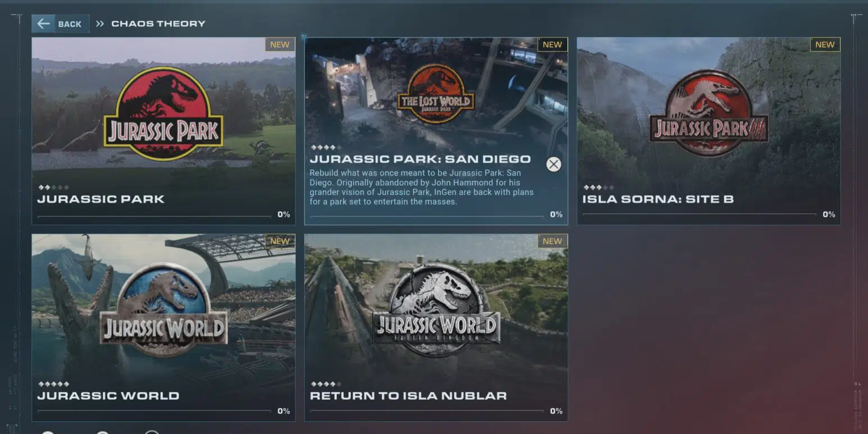Select the Chaos Theory breadcrumb label
The width and height of the screenshot is (868, 434).
coord(158,24)
